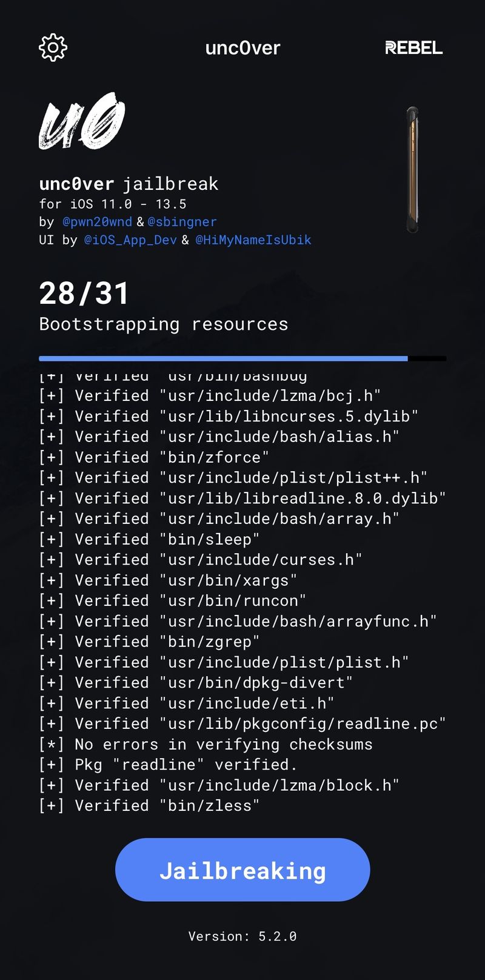
Task: Open @sbingner developer link
Action: click(x=182, y=222)
